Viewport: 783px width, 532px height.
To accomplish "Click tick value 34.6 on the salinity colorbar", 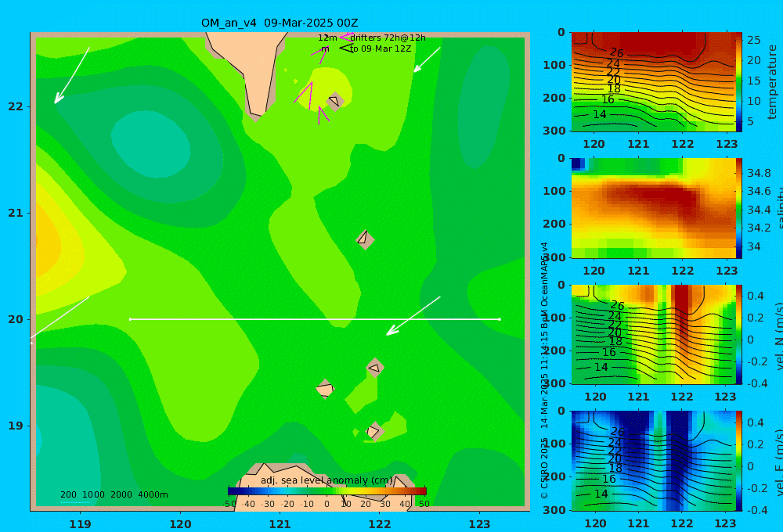I will [759, 192].
